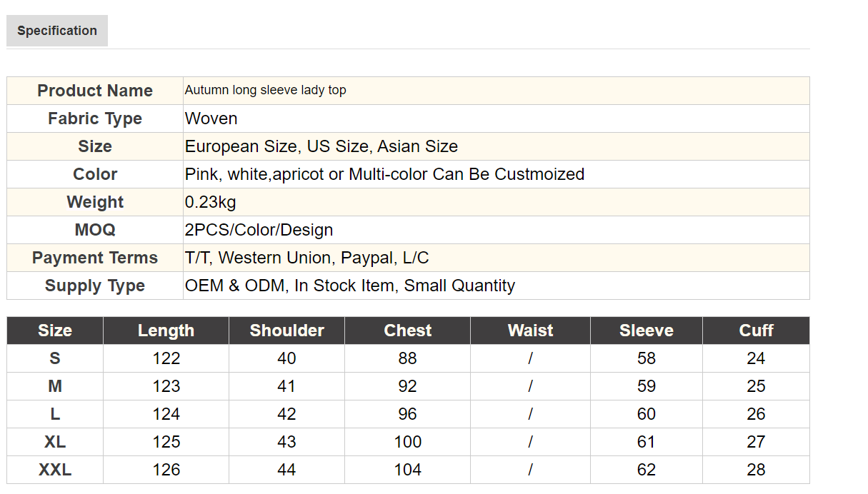Click 'T/T, Western Union, Paypal, L/C'
The height and width of the screenshot is (494, 868).
[306, 258]
